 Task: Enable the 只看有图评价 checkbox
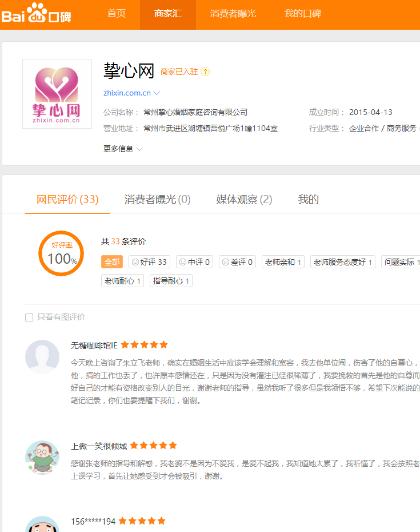click(x=29, y=317)
